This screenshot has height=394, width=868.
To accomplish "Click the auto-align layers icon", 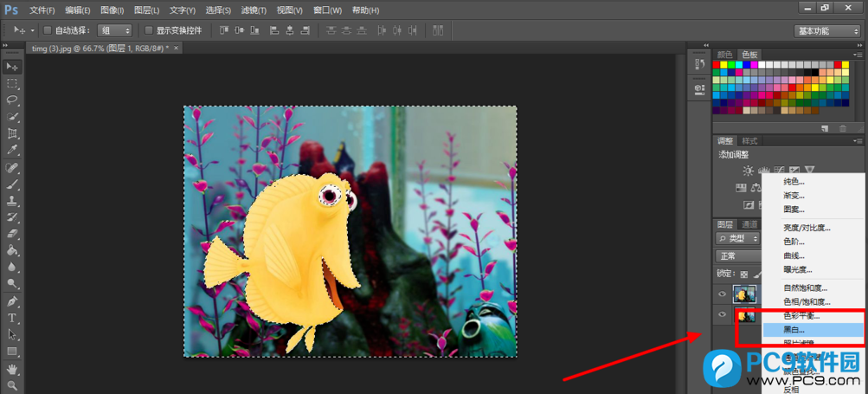I will [x=438, y=30].
